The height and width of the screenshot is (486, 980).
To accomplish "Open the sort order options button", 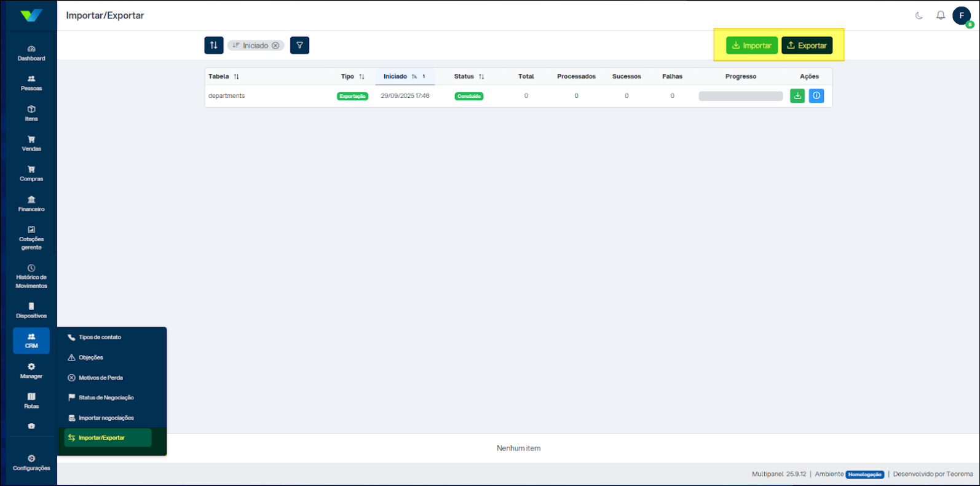I will 213,46.
